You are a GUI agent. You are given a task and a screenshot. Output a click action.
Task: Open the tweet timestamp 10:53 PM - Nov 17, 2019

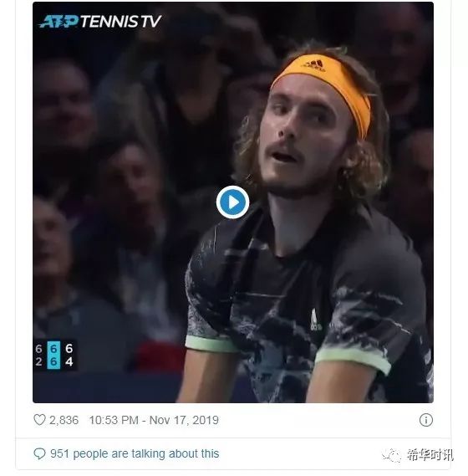[154, 420]
